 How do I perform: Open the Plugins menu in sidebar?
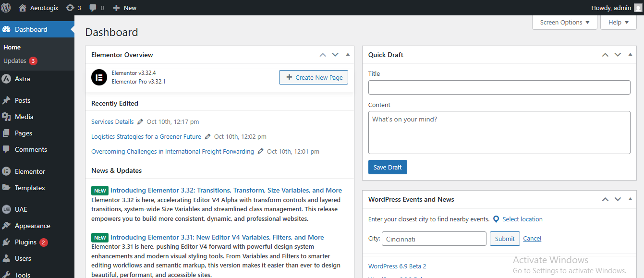pyautogui.click(x=25, y=242)
